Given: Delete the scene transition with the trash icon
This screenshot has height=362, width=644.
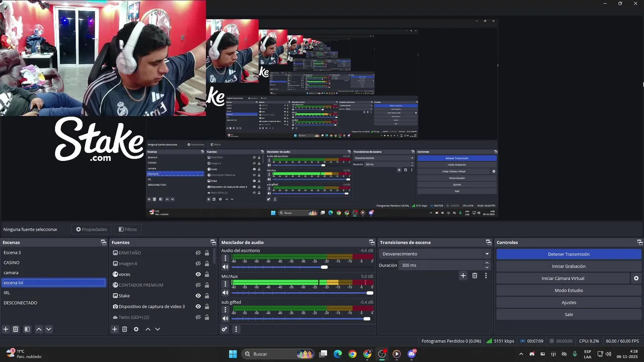Looking at the screenshot, I should coord(474,276).
